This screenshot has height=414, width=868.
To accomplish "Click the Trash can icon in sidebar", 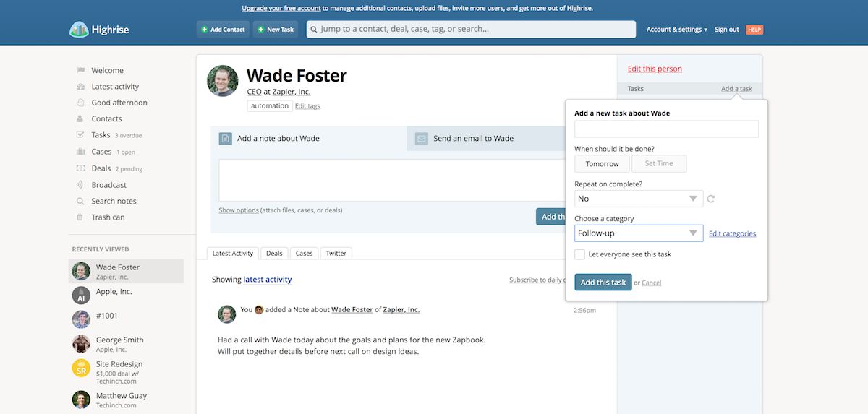I will (x=81, y=217).
